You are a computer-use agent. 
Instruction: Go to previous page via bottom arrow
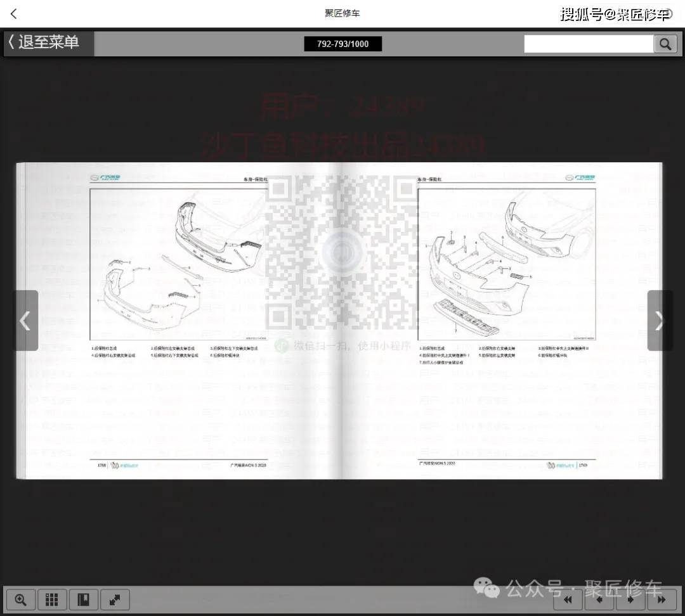[x=599, y=600]
